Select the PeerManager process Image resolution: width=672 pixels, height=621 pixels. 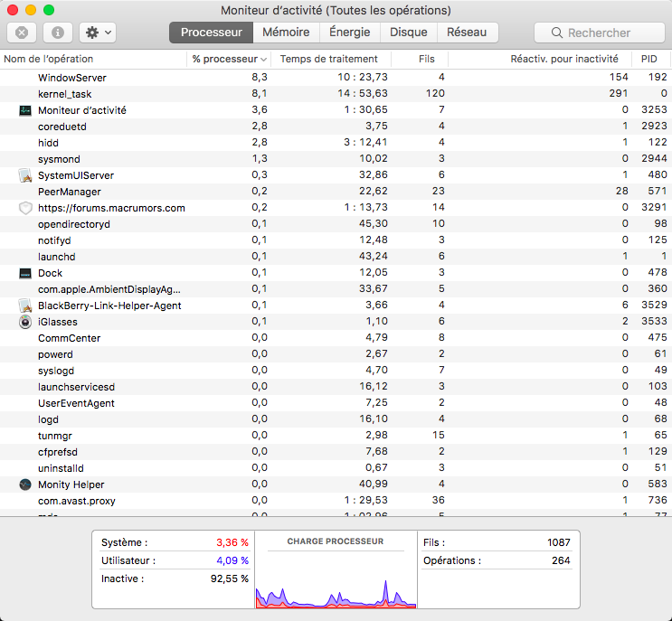pyautogui.click(x=336, y=192)
